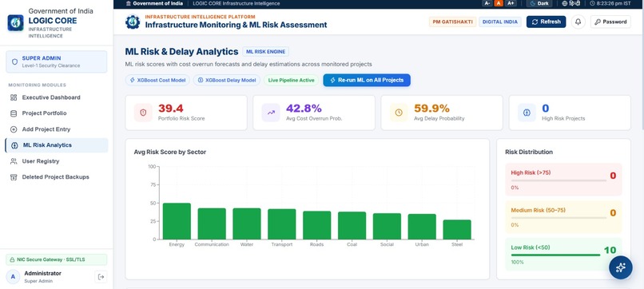644x289 pixels.
Task: Click the PM GATISHAKTI badge
Action: point(452,22)
